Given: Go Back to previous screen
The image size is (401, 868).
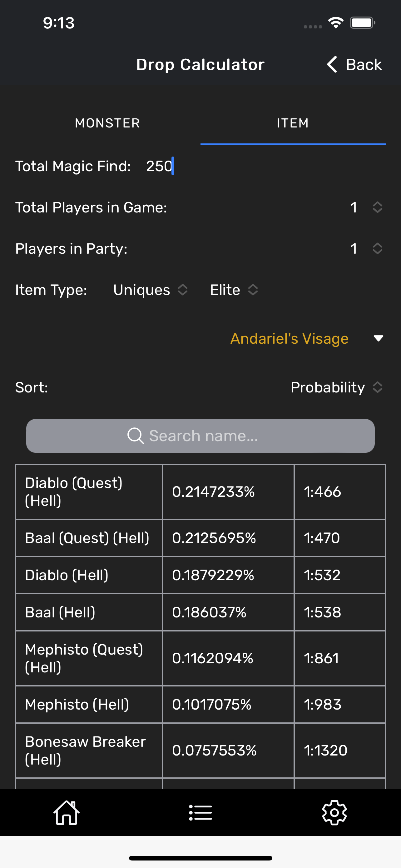Looking at the screenshot, I should [354, 64].
